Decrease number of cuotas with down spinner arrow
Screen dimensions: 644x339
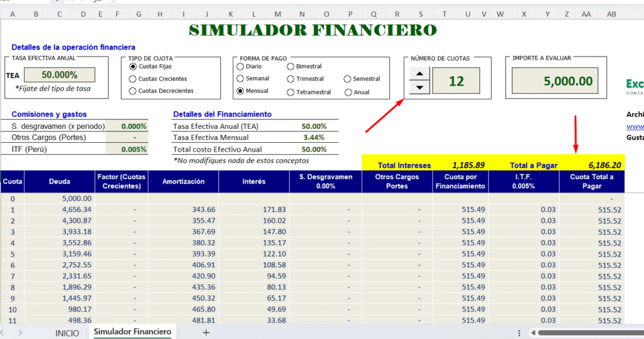coord(419,87)
